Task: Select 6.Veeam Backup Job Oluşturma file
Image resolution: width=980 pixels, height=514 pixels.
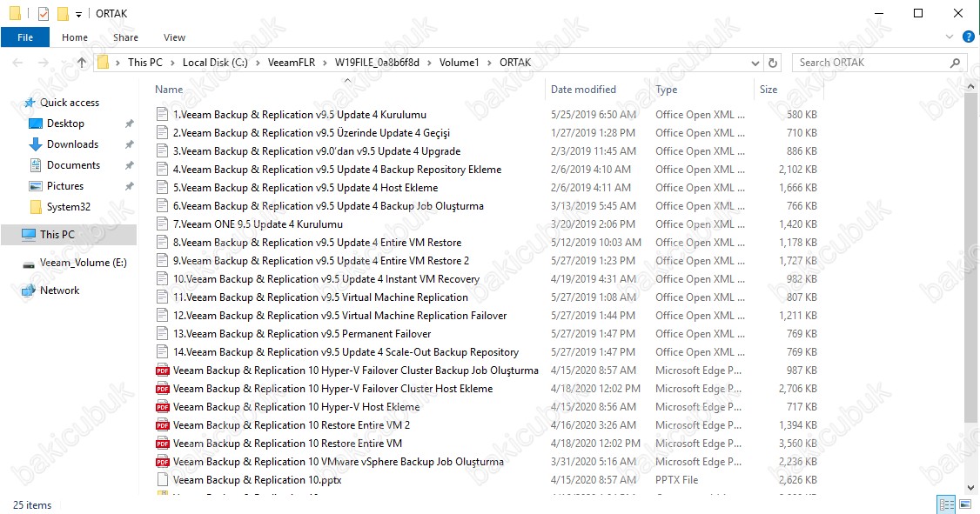Action: click(x=328, y=206)
